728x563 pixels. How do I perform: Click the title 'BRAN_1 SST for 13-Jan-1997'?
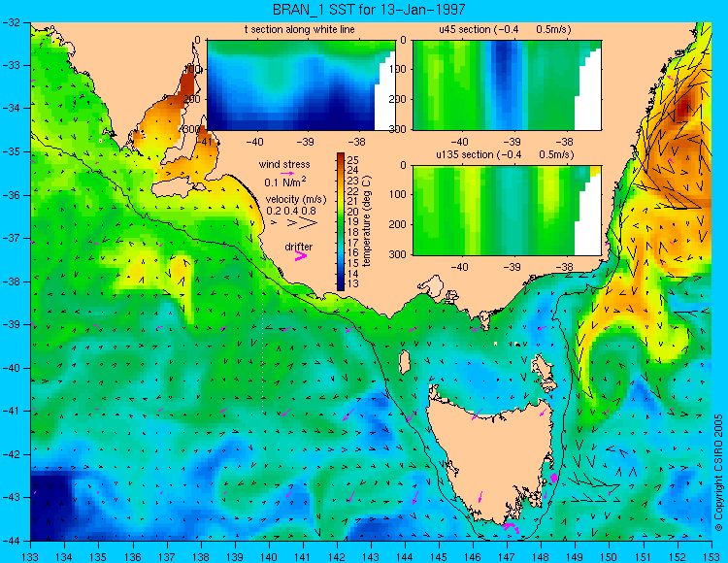coord(369,10)
